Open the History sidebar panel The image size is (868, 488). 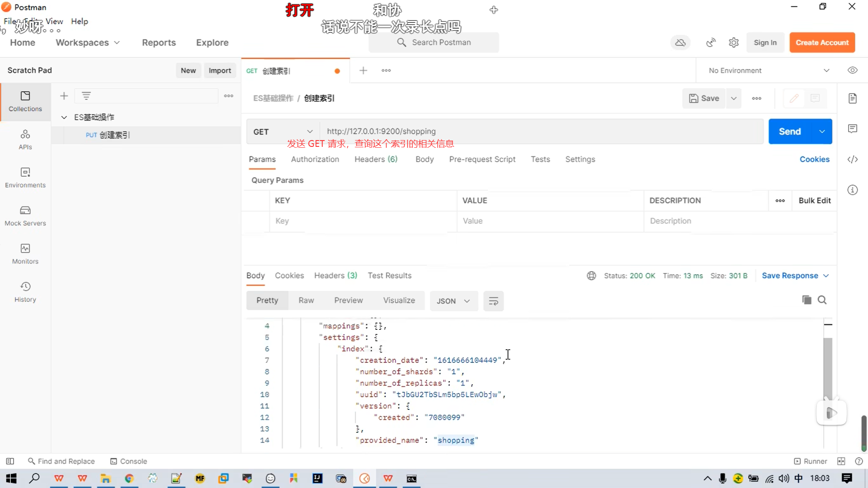pos(25,292)
